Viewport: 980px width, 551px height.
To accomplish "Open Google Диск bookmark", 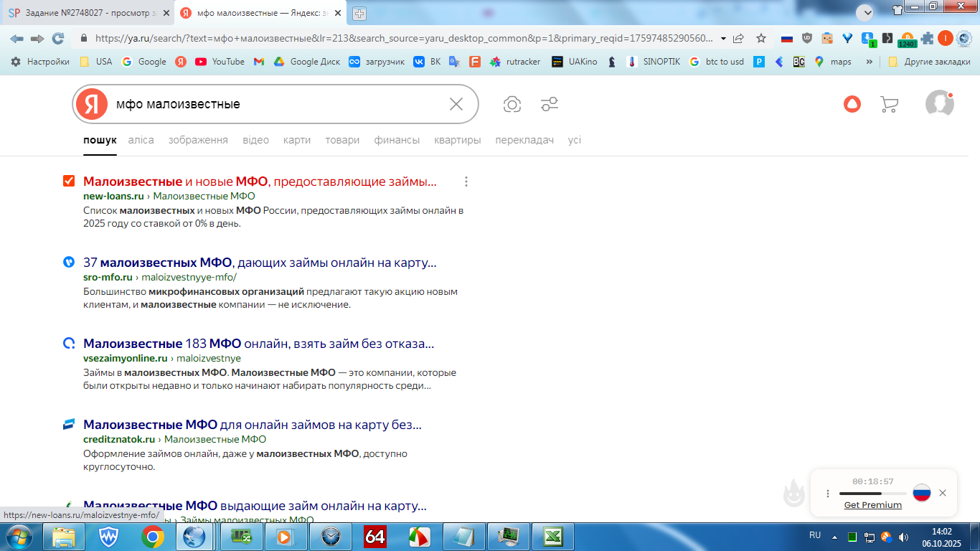I will pyautogui.click(x=306, y=62).
